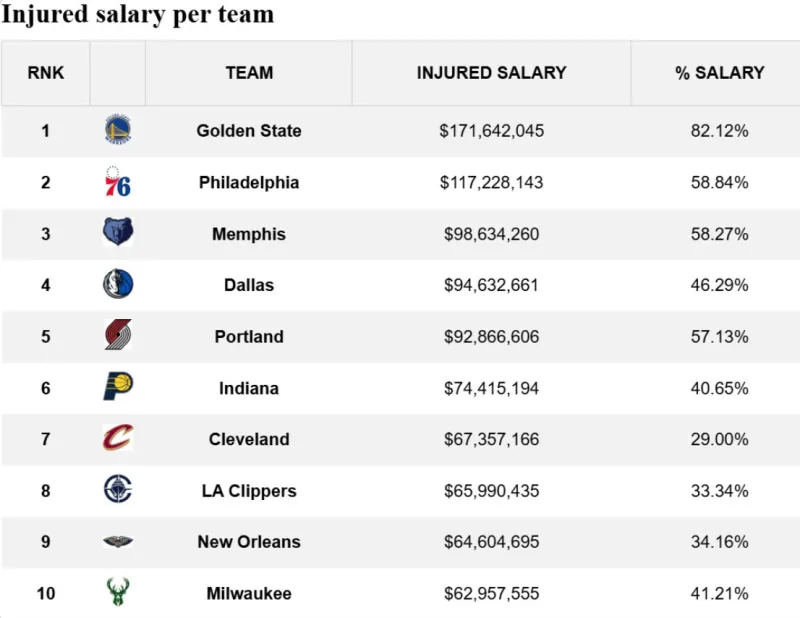The height and width of the screenshot is (618, 800).
Task: Open the Portland Trail Blazers logo
Action: [x=118, y=336]
